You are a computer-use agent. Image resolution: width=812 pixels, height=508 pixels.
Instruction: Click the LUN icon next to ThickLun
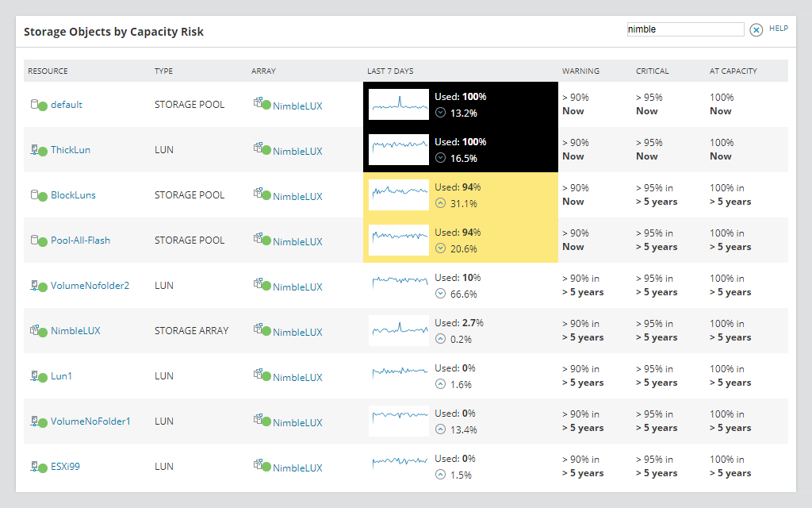34,148
